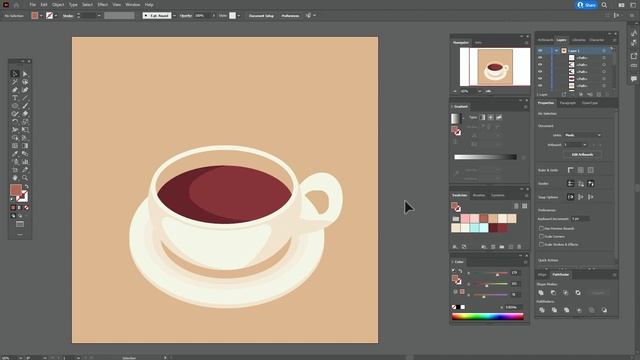This screenshot has width=640, height=360.
Task: Click the Intersect shape mode icon
Action: (566, 293)
